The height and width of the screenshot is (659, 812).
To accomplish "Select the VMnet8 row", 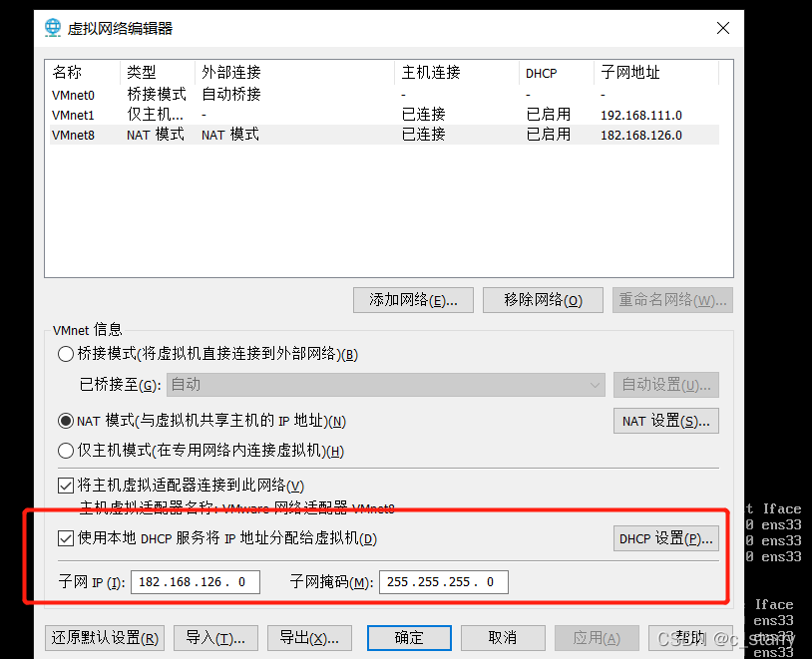I will [384, 135].
